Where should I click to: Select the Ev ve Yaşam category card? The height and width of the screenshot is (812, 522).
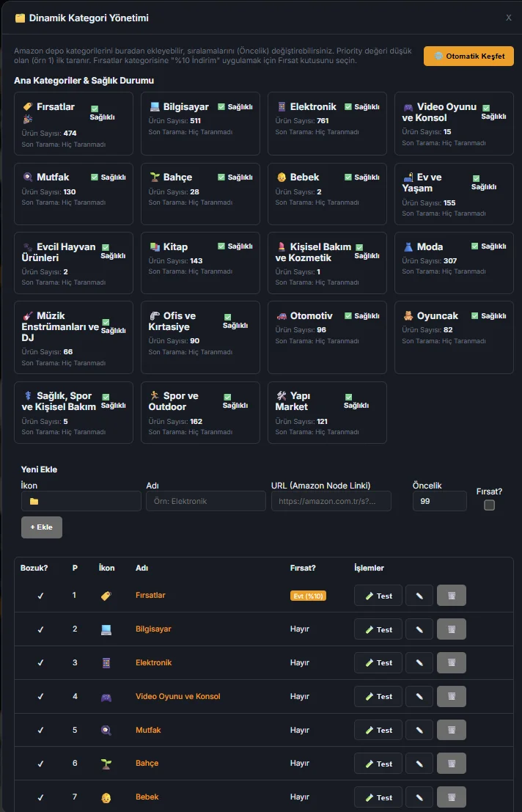[454, 194]
